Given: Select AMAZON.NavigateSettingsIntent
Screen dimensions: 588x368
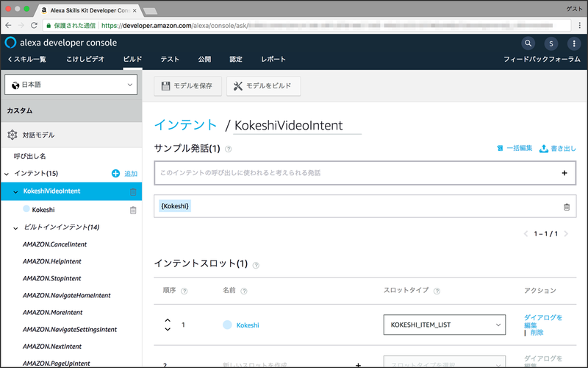Looking at the screenshot, I should point(70,329).
